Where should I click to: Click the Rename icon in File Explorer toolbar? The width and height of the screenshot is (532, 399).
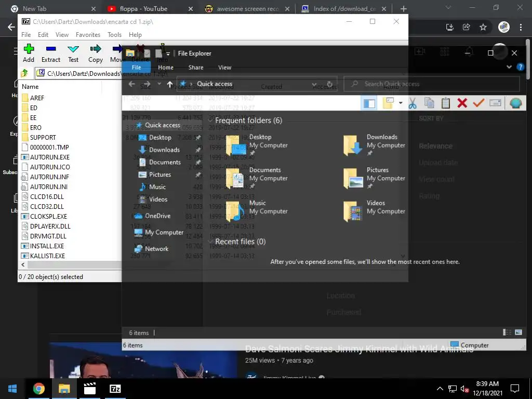[495, 103]
